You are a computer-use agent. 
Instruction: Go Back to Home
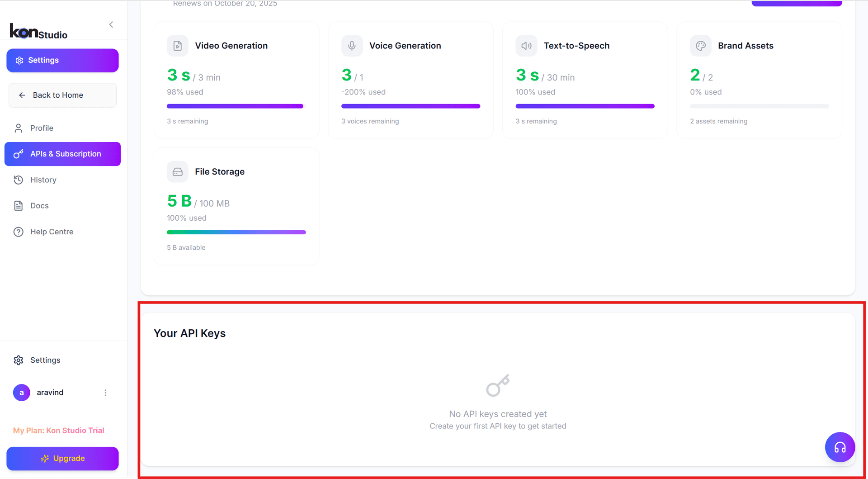(58, 95)
